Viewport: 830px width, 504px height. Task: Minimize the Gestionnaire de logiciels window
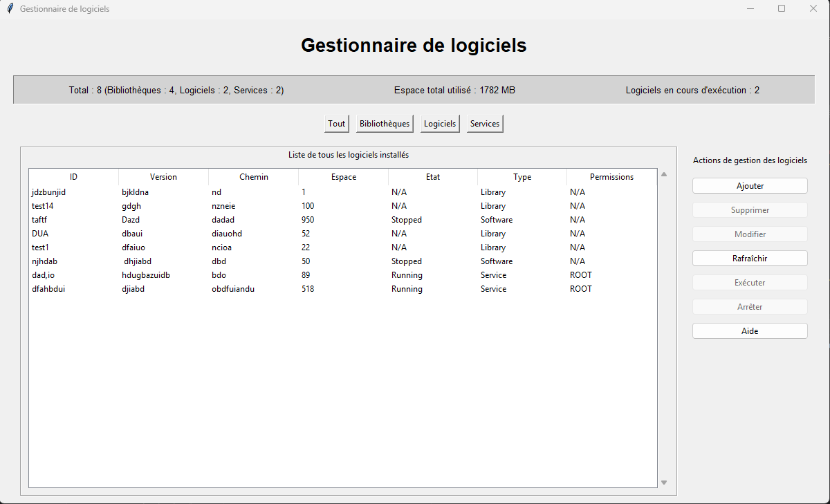coord(750,9)
